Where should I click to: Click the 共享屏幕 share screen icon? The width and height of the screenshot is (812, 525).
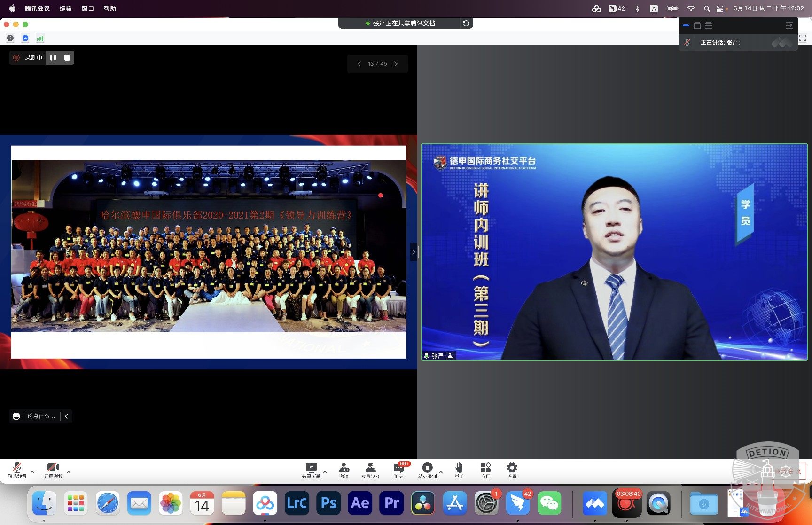[311, 470]
